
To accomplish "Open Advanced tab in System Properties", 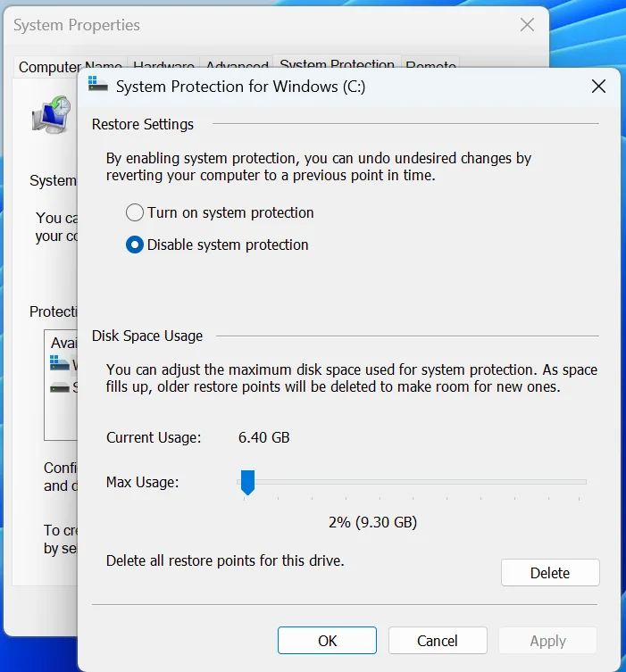I will pyautogui.click(x=237, y=63).
